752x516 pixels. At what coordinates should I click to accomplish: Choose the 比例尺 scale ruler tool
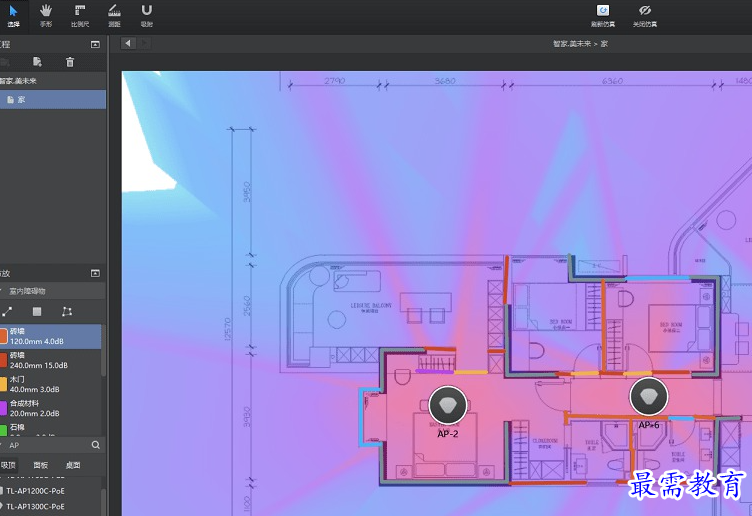80,14
